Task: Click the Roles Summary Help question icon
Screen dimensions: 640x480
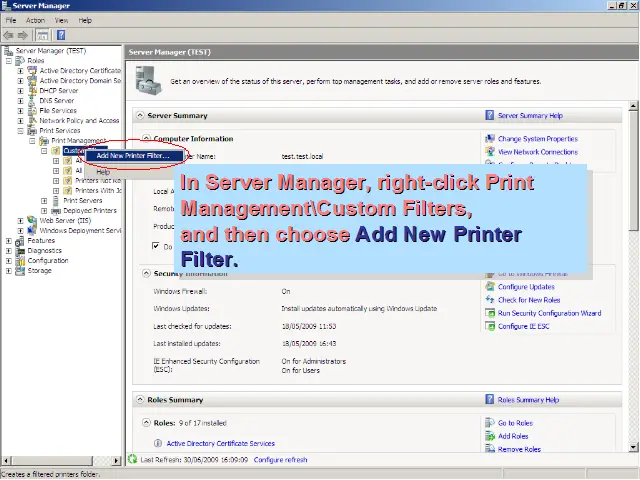Action: tap(489, 399)
